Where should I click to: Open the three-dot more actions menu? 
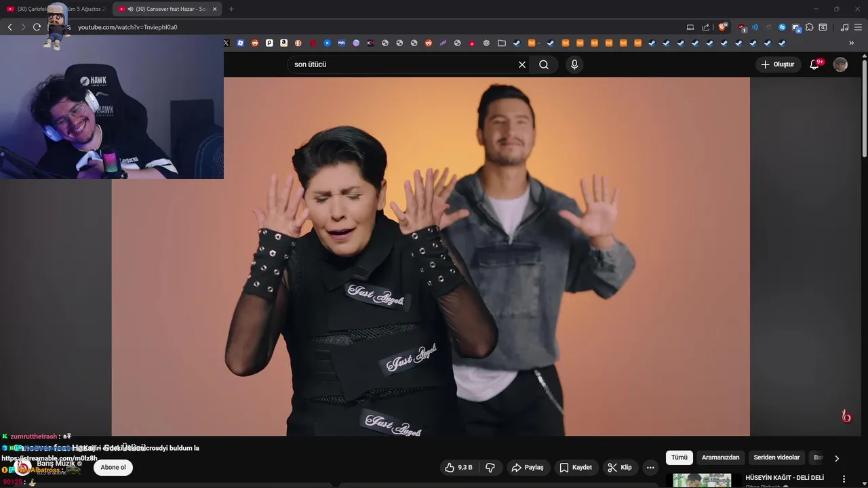[x=650, y=468]
